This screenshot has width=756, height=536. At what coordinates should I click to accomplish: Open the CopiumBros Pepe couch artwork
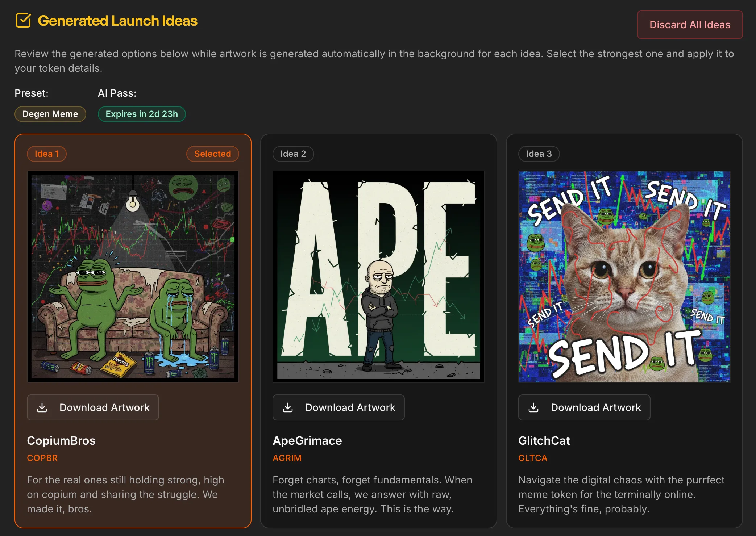pyautogui.click(x=133, y=277)
